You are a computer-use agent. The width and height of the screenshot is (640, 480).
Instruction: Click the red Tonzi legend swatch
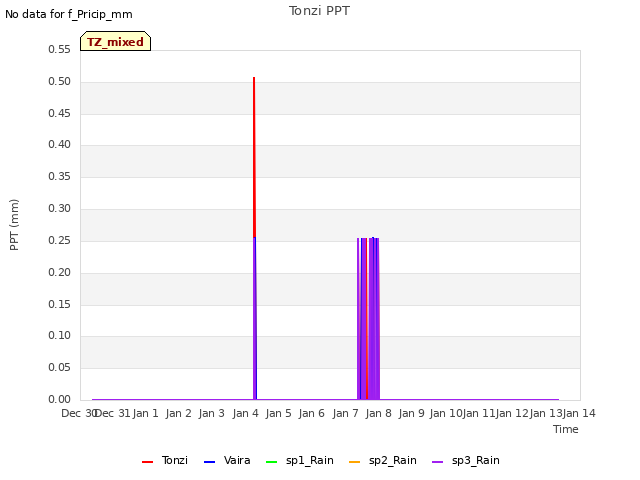(147, 462)
